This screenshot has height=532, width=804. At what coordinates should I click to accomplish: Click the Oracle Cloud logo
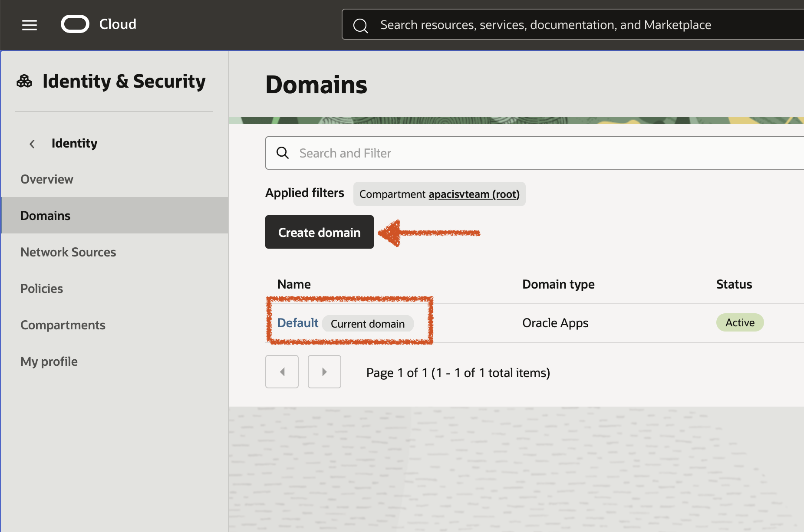pos(75,24)
